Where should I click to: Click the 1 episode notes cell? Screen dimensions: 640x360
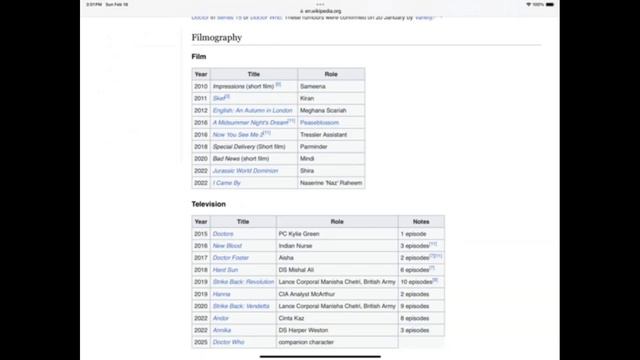point(421,234)
